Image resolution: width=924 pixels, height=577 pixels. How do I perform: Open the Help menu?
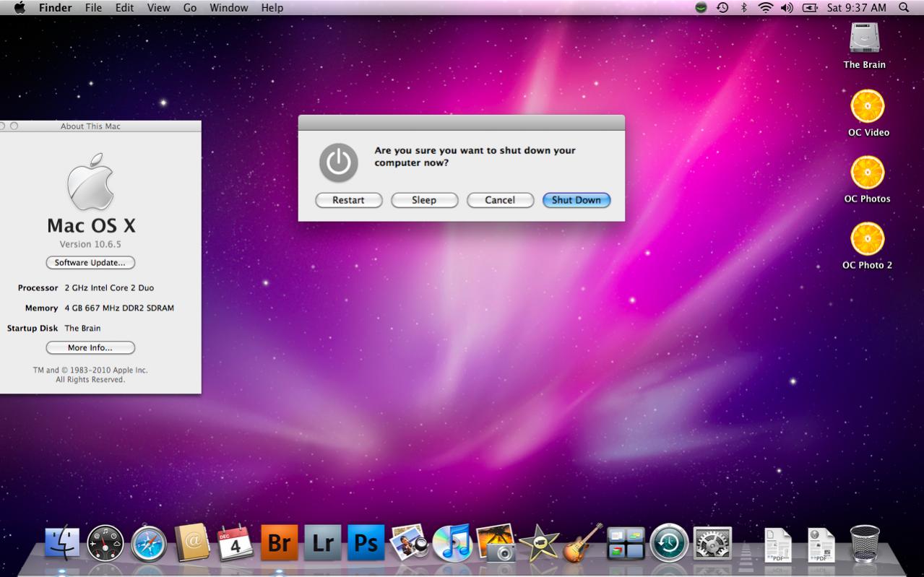click(x=272, y=7)
